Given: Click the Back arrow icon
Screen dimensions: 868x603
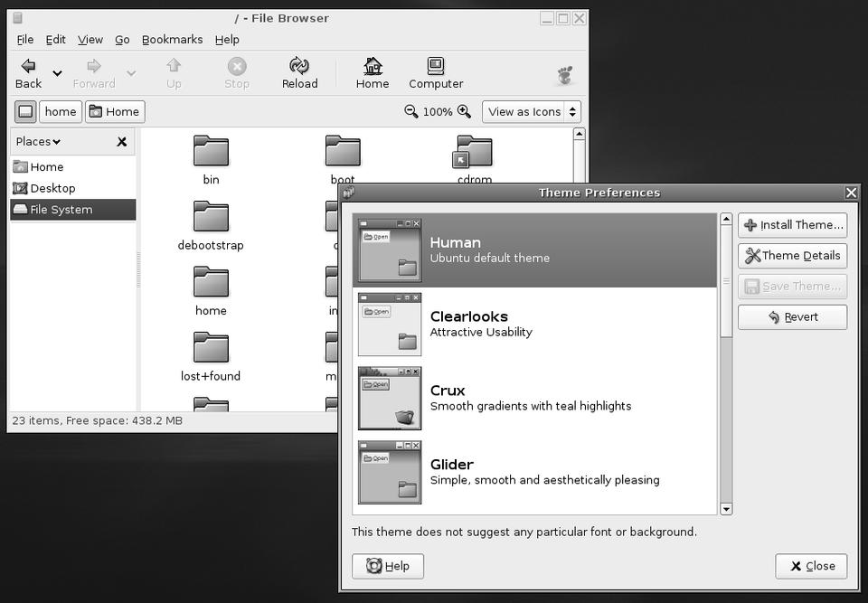Looking at the screenshot, I should click(28, 66).
